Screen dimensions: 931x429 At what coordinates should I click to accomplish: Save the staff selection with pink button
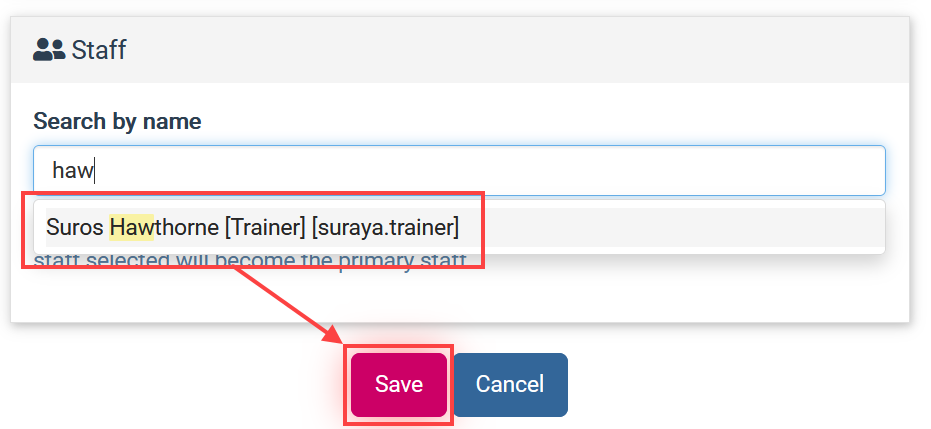[x=398, y=384]
